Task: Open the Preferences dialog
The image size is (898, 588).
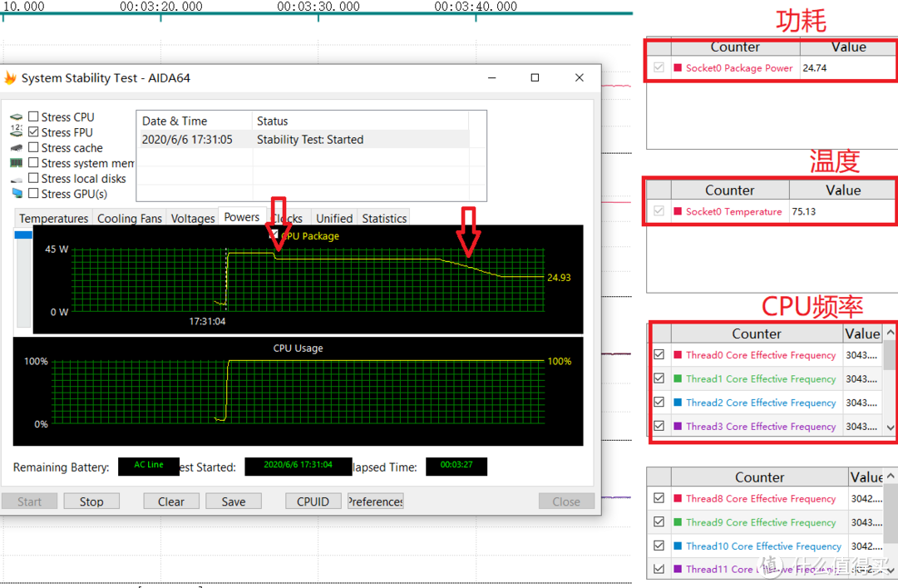Action: pyautogui.click(x=376, y=502)
